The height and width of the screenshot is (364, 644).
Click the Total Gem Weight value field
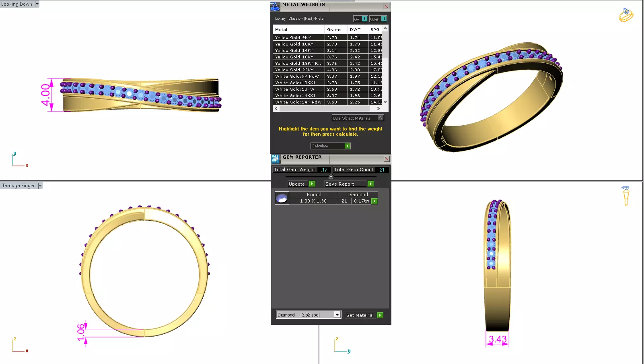[x=324, y=170]
